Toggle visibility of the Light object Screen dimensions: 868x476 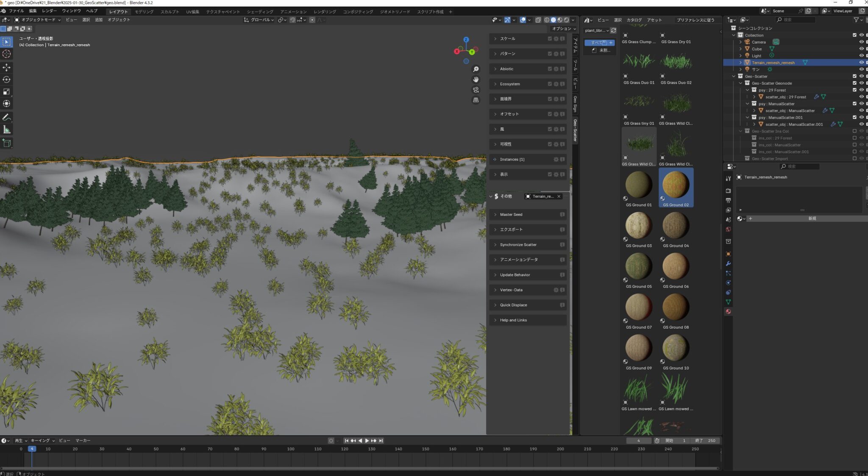click(861, 55)
